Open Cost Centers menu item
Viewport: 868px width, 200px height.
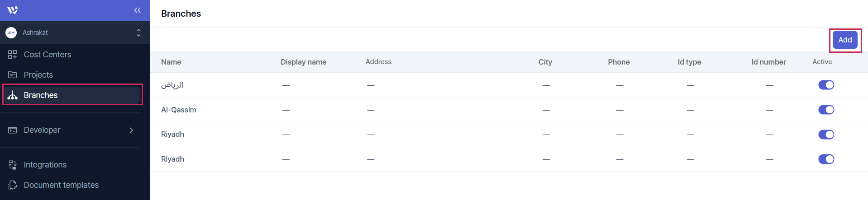[48, 55]
